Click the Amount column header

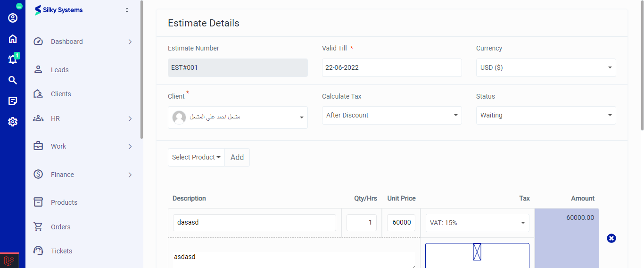click(x=583, y=198)
